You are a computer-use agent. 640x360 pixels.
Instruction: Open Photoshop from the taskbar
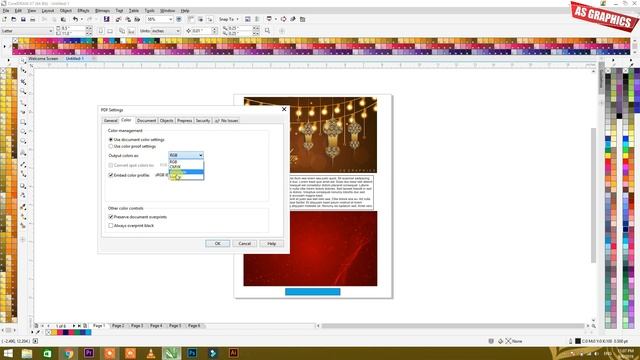tap(192, 353)
